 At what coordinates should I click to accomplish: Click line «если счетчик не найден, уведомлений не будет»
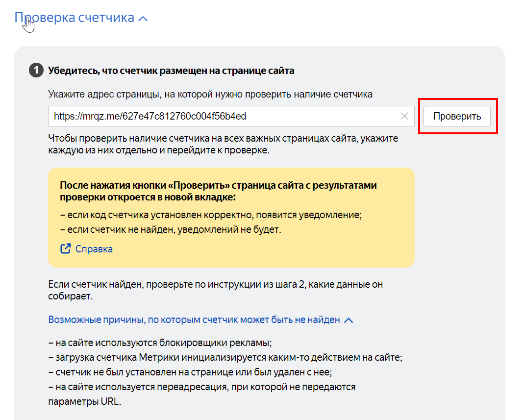tap(171, 229)
